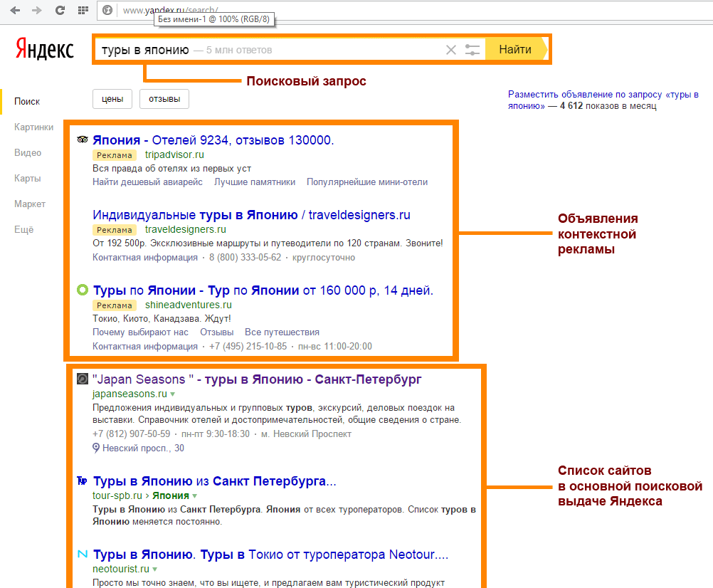This screenshot has height=588, width=713.
Task: Click the Neotour favicon
Action: point(83,554)
